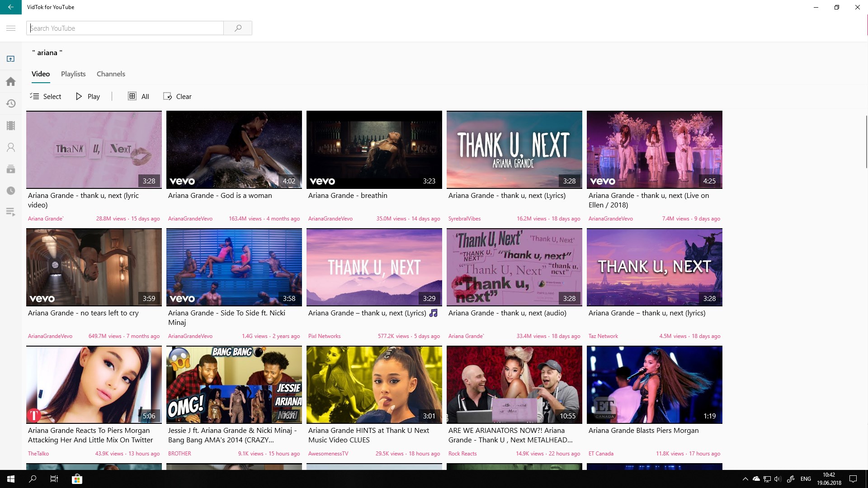Open the Side To Side video thumbnail
The width and height of the screenshot is (868, 488).
point(234,267)
